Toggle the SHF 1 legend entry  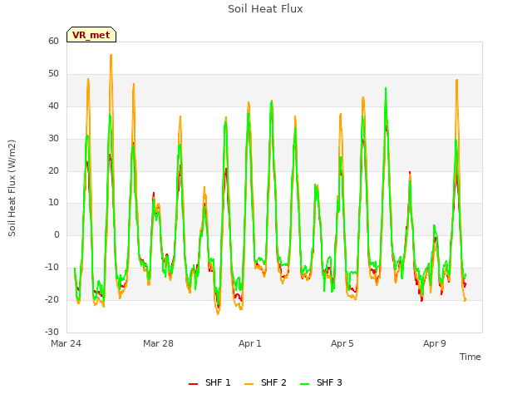[209, 382]
